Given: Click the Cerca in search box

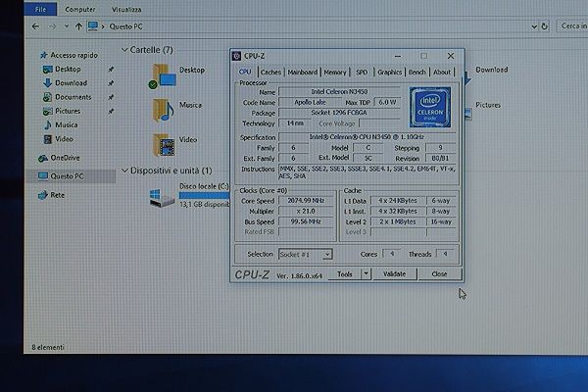Looking at the screenshot, I should [572, 25].
